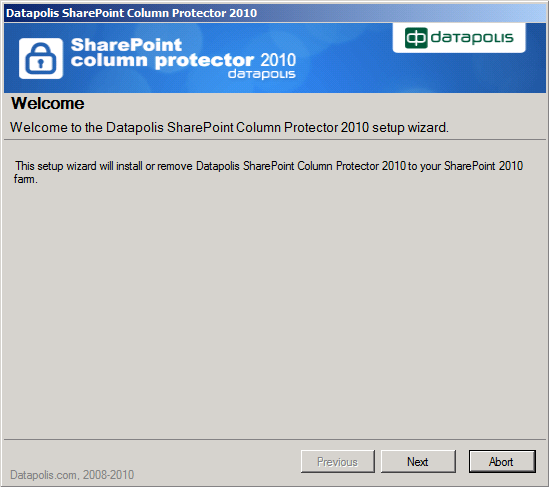This screenshot has width=549, height=487.
Task: Click the 'SharePoint column protector 2010' banner title
Action: (x=183, y=53)
